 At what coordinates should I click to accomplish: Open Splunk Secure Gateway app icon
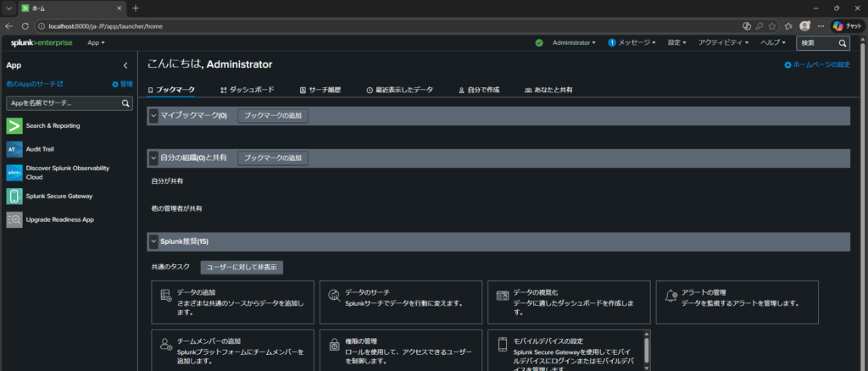tap(14, 196)
